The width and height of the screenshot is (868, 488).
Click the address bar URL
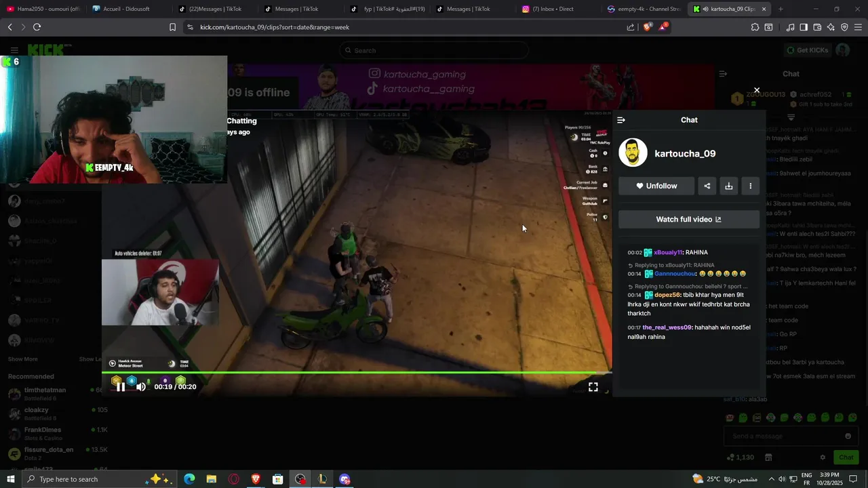tap(275, 27)
